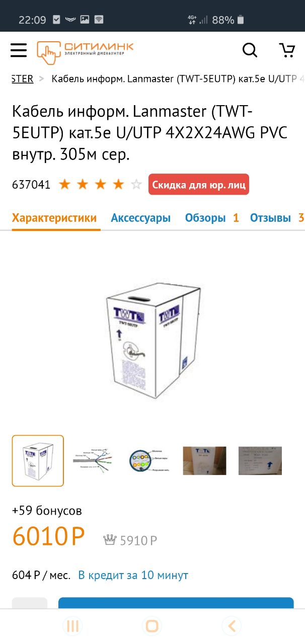
Task: Follow the В кредит за 10 минут link
Action: (133, 575)
